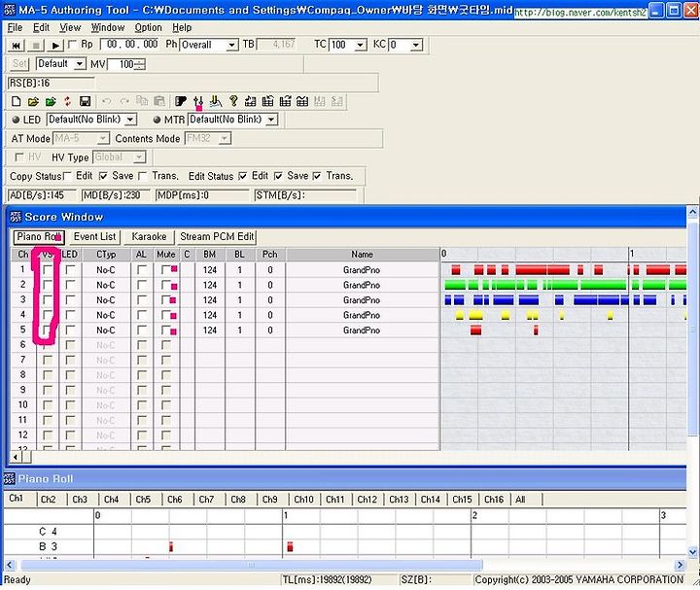Screen dimensions: 700x590
Task: Open the KC dropdown
Action: (x=416, y=45)
